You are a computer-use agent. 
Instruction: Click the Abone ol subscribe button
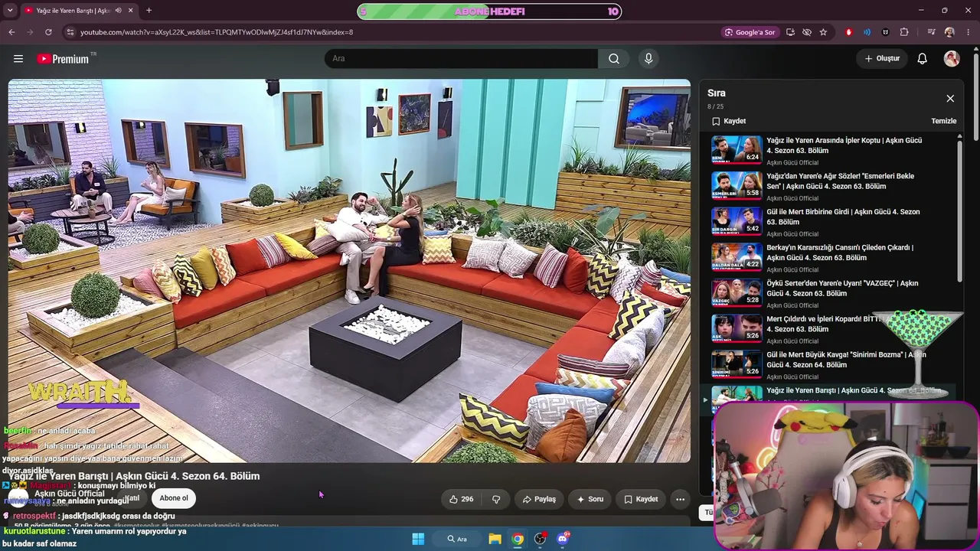coord(174,498)
